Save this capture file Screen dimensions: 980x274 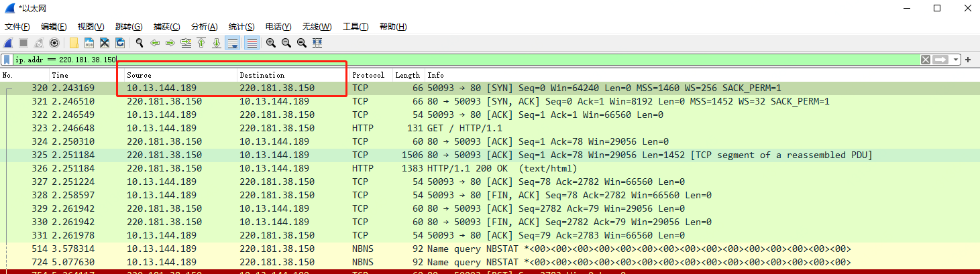pos(89,43)
